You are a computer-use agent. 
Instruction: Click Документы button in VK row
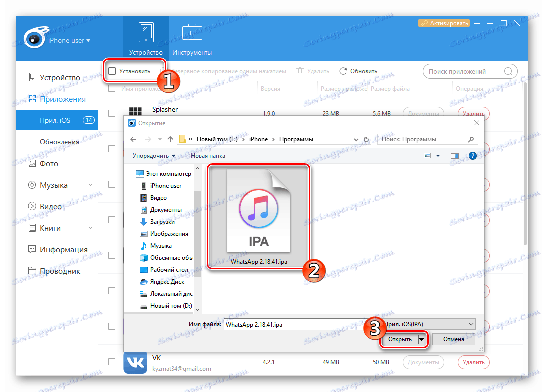point(423,362)
